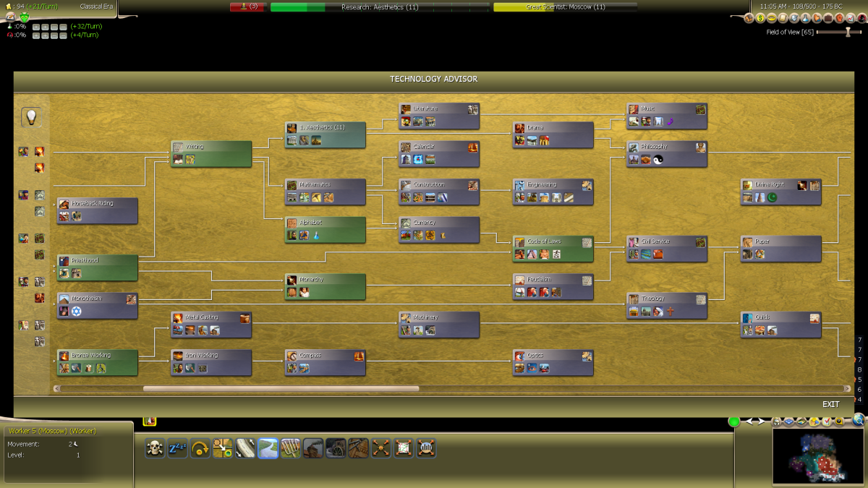Open the Finance Advisor dollar icon
Screen dimensions: 868x488
pyautogui.click(x=760, y=18)
